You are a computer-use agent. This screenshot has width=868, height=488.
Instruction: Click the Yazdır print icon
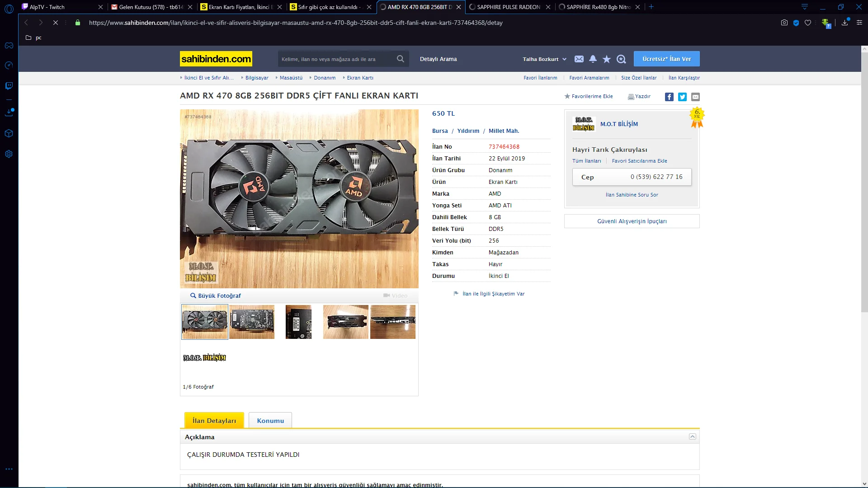[x=631, y=97]
